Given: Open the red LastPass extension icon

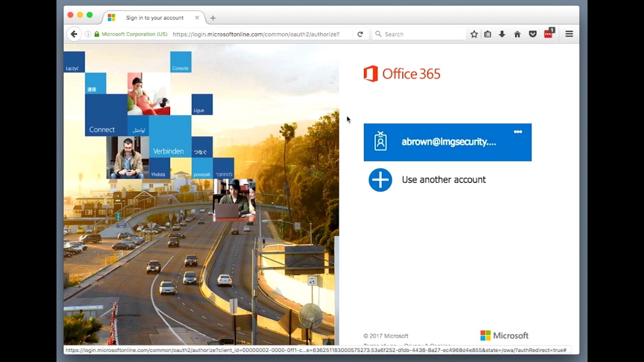Looking at the screenshot, I should pos(548,34).
